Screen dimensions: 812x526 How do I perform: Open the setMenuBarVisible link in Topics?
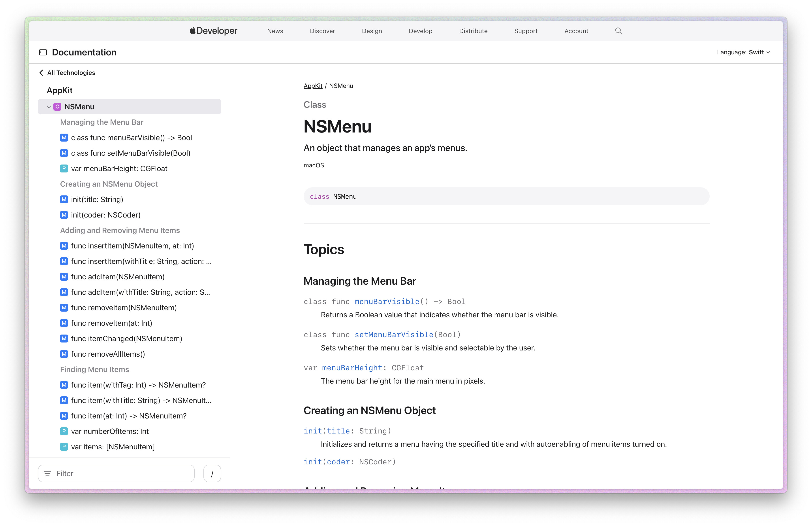coord(394,335)
